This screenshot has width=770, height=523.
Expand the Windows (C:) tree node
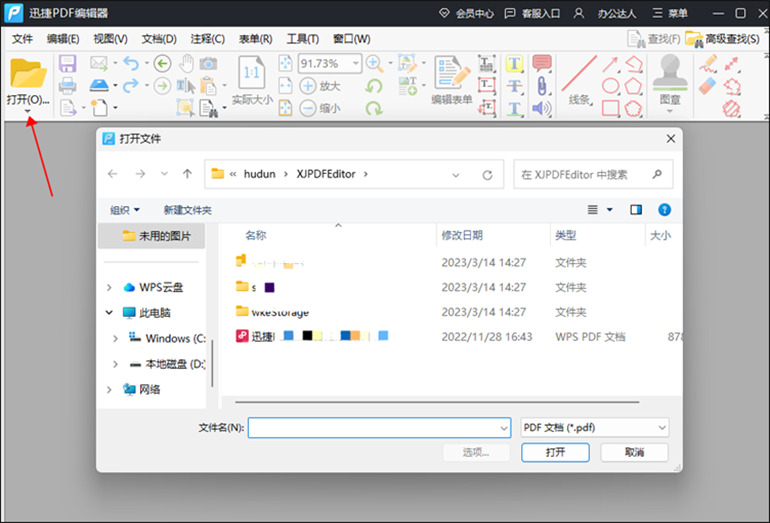115,338
